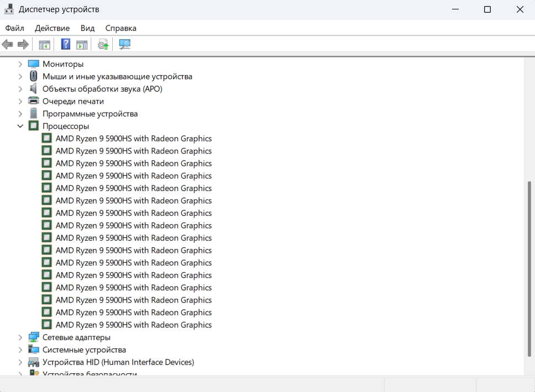The width and height of the screenshot is (535, 392).
Task: Click the Update driver toolbar icon
Action: point(103,45)
